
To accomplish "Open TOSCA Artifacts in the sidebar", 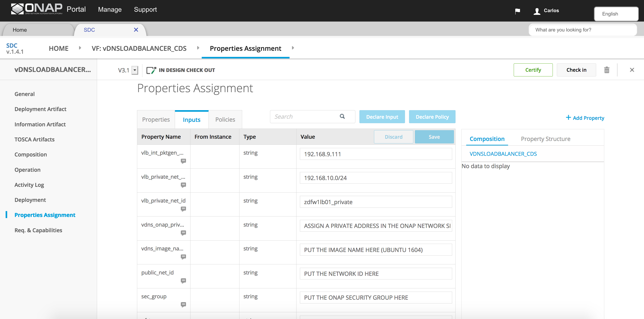I will [35, 139].
